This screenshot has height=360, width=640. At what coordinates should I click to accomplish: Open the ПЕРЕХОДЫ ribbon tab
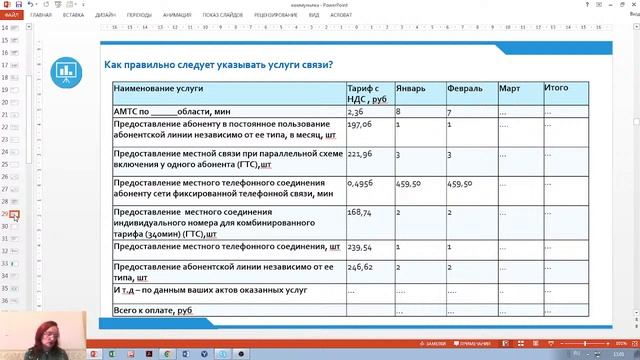139,15
